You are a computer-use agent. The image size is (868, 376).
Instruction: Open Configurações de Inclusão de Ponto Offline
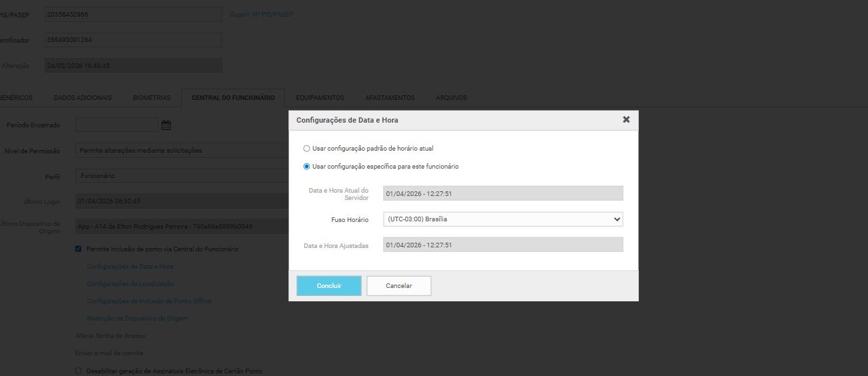click(x=149, y=301)
